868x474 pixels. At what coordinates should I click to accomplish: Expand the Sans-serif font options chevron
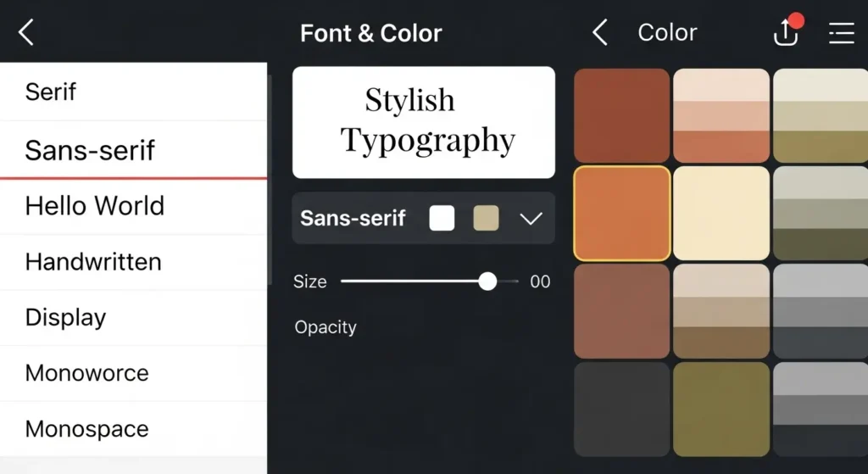point(531,219)
